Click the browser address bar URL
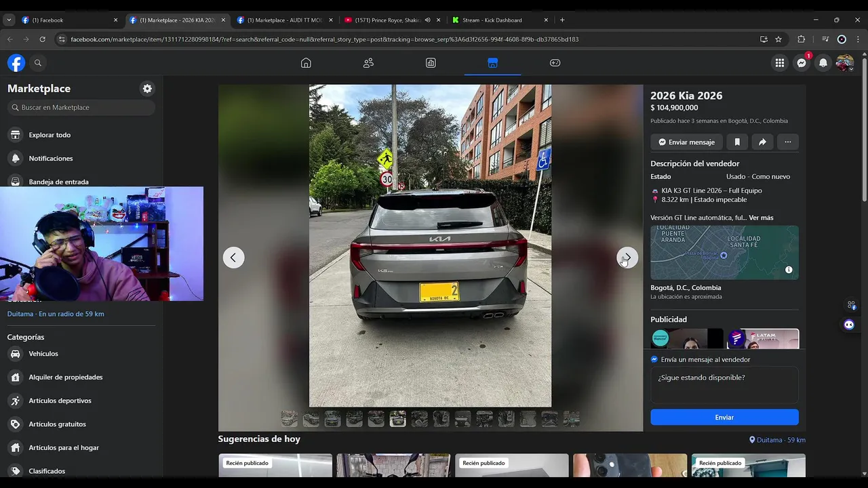 324,39
